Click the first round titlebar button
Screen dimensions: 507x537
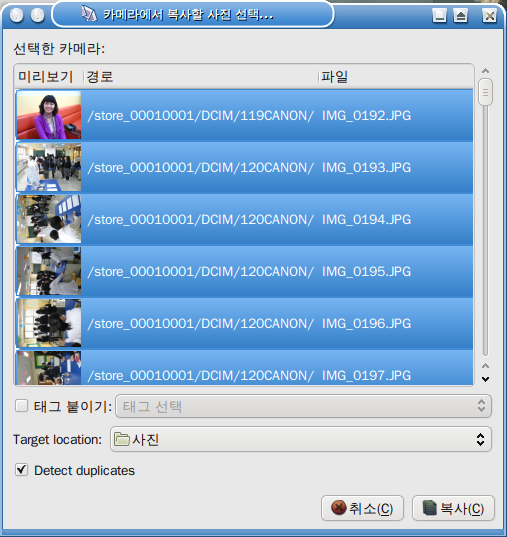(x=16, y=15)
